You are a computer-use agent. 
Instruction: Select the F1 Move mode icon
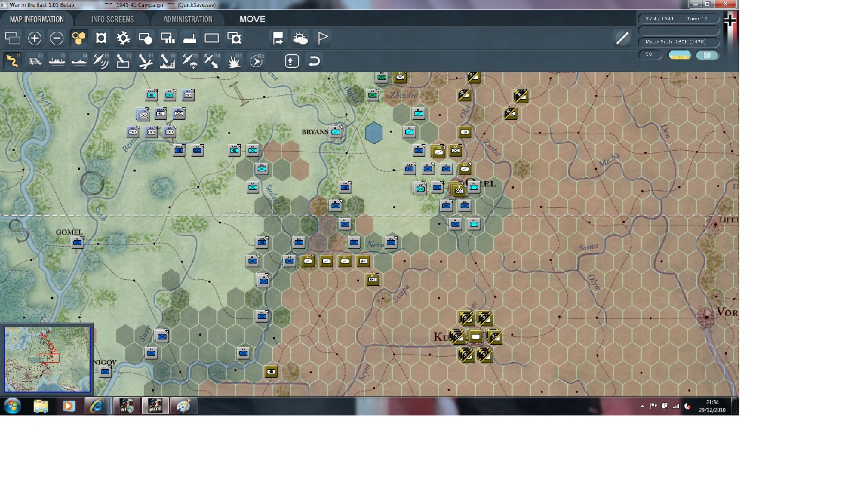click(12, 61)
